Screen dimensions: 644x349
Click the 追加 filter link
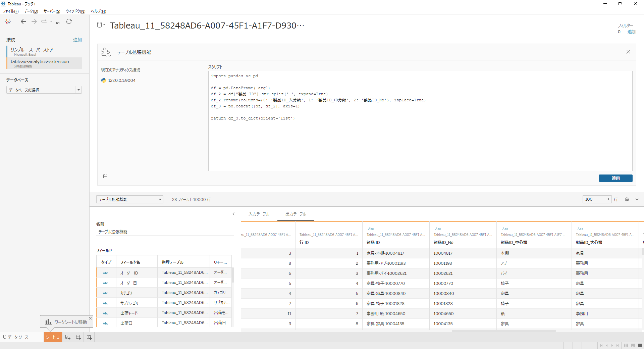pyautogui.click(x=632, y=32)
